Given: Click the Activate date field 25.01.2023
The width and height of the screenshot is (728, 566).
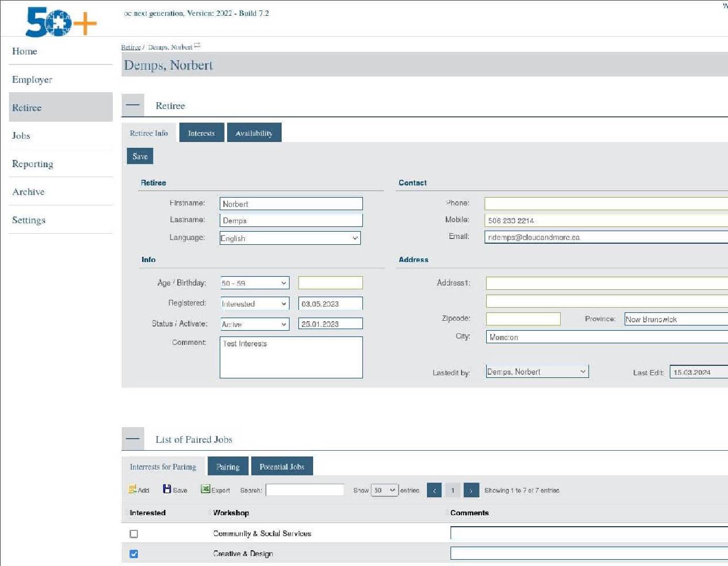Looking at the screenshot, I should 330,324.
